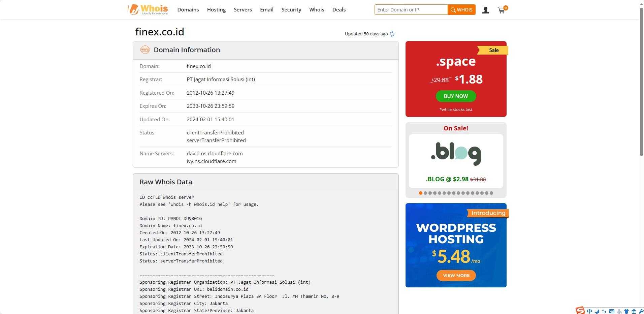Open the Email menu
644x314 pixels.
coord(267,10)
